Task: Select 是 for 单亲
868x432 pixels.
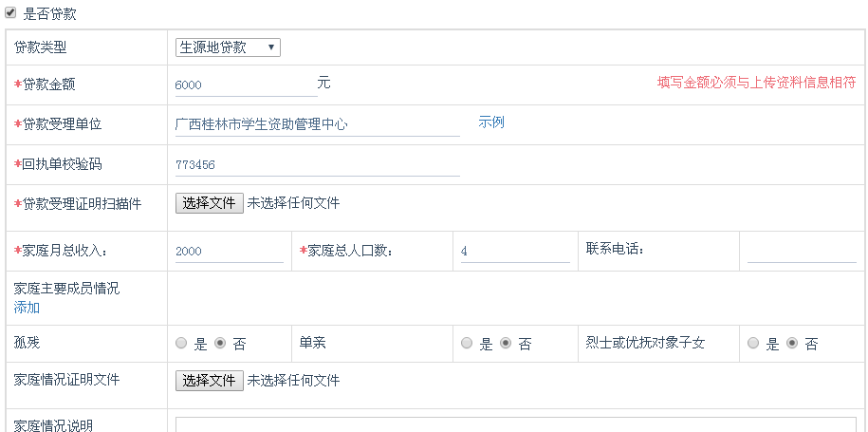Action: coord(467,344)
